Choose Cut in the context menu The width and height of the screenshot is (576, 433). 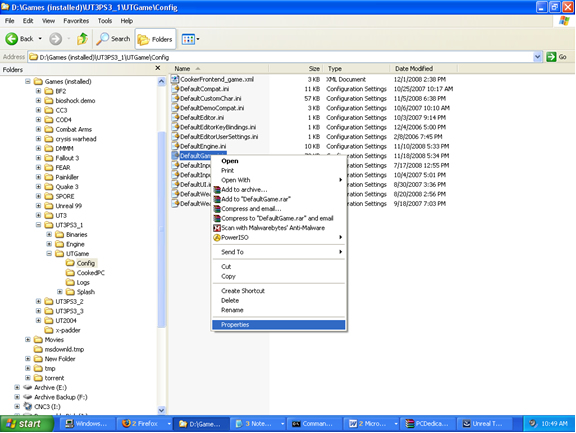pyautogui.click(x=279, y=267)
